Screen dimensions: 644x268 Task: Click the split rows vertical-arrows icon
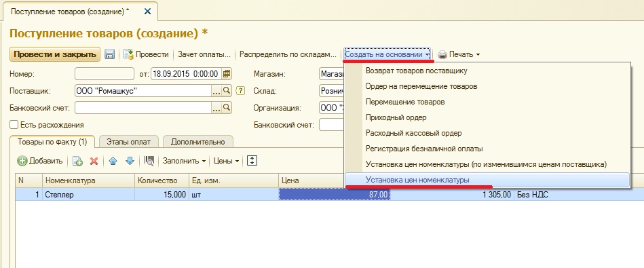coord(252,161)
